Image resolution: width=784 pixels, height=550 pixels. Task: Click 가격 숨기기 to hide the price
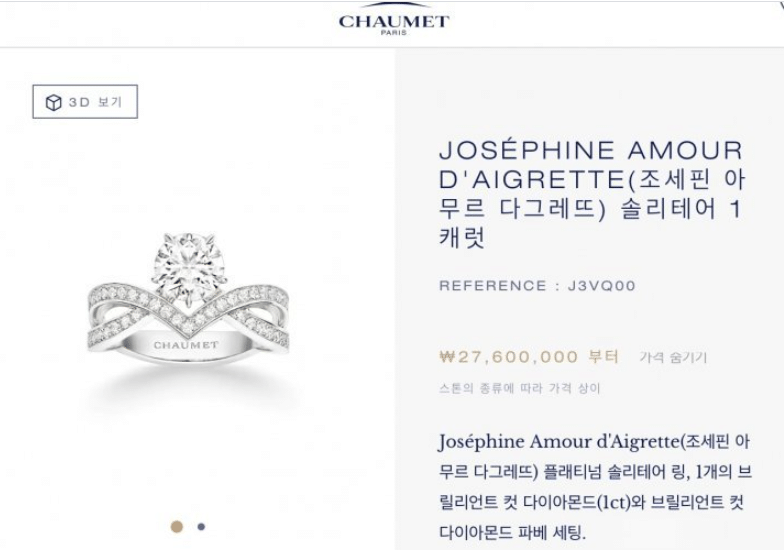click(x=673, y=358)
